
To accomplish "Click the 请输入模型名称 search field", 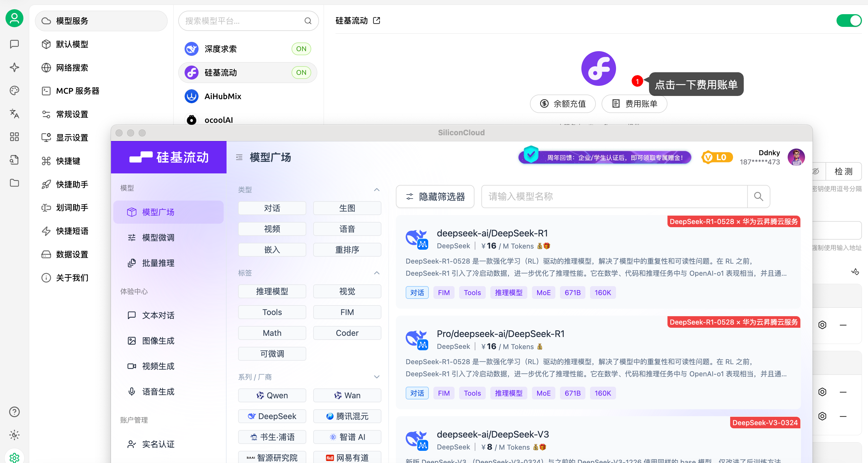I will [x=614, y=197].
